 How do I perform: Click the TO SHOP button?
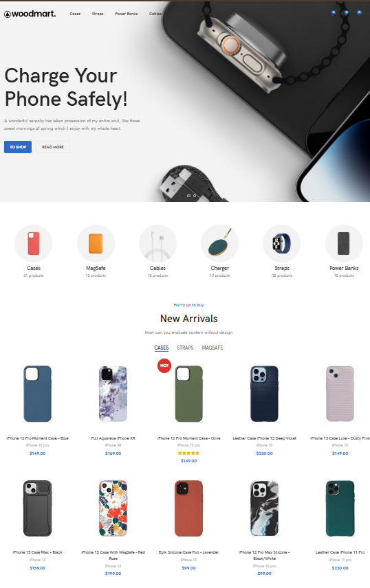18,147
